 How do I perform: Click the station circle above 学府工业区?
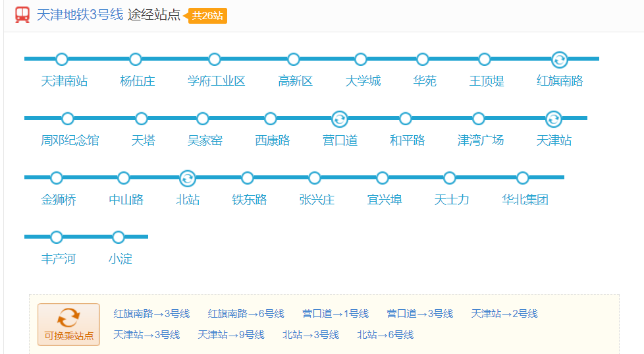pos(215,59)
